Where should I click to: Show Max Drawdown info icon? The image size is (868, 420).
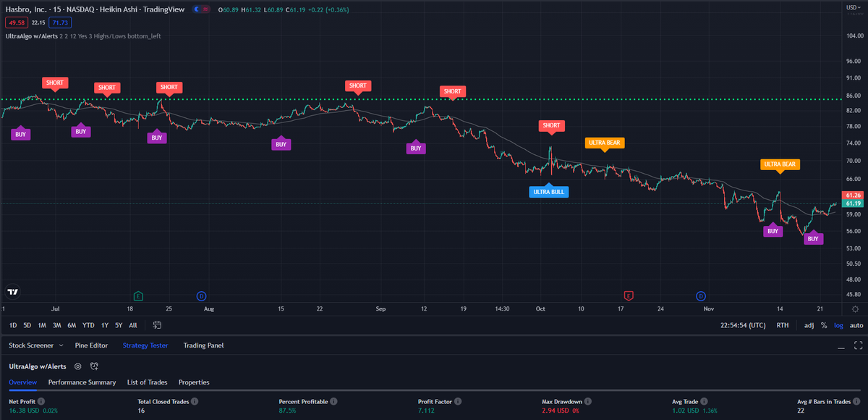(589, 401)
